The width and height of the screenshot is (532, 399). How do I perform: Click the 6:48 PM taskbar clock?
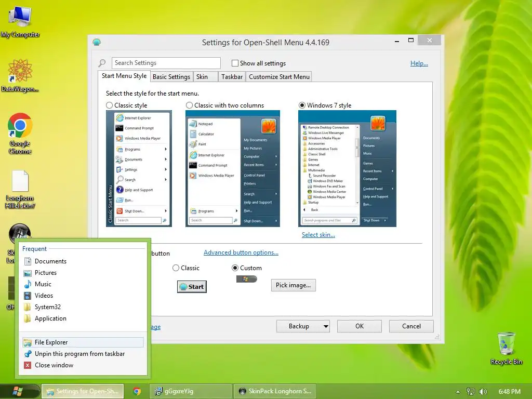509,392
